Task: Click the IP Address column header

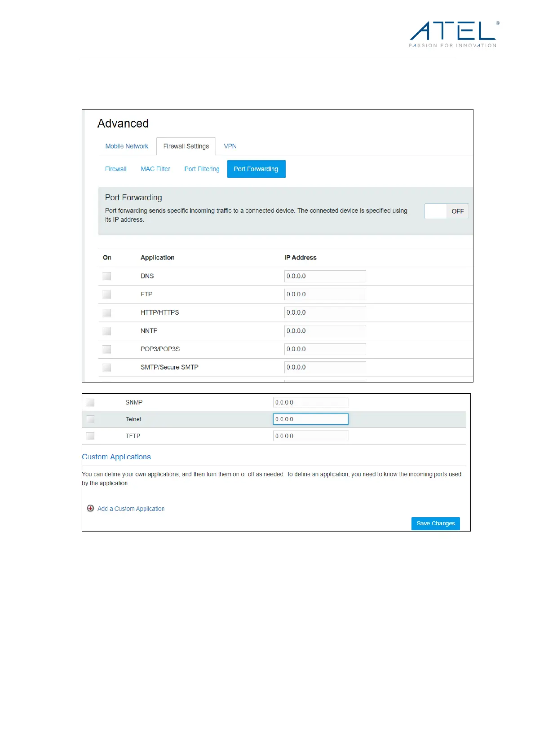Action: pyautogui.click(x=301, y=258)
